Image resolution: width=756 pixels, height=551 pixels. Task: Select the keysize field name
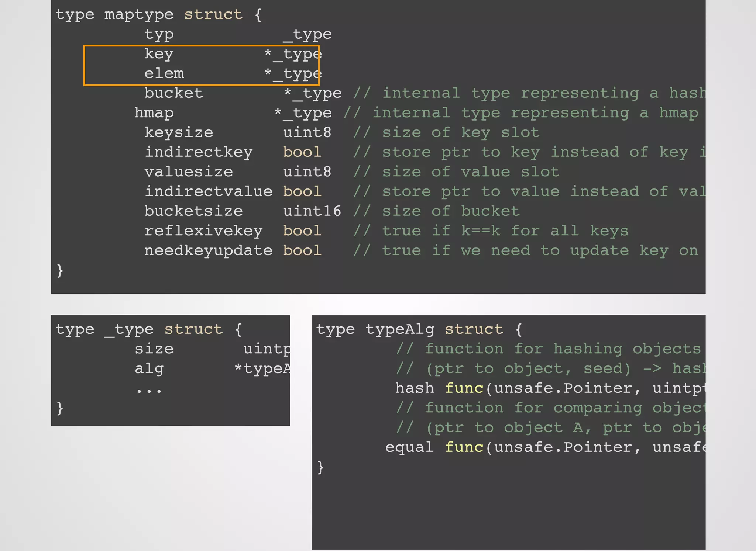pyautogui.click(x=179, y=132)
